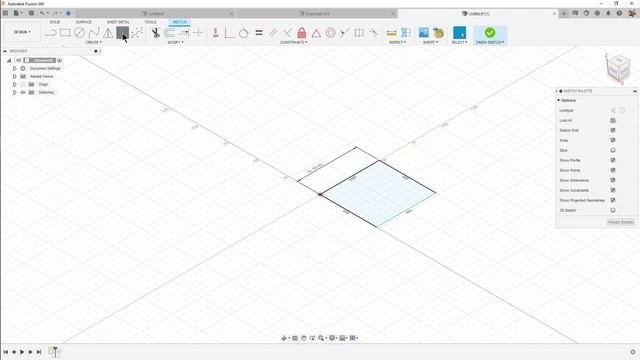Toggle visibility eye of Sketches folder
Viewport: 640px width, 360px height.
(23, 92)
